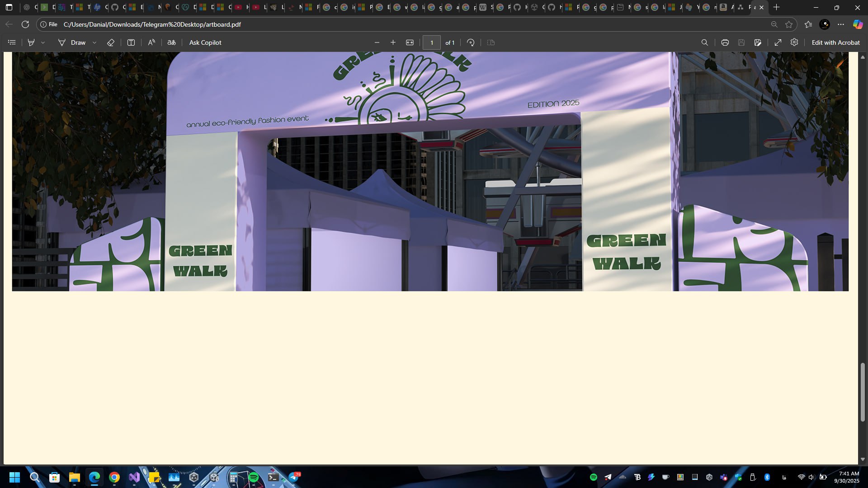The height and width of the screenshot is (488, 868).
Task: Toggle the Erase tool
Action: click(111, 42)
